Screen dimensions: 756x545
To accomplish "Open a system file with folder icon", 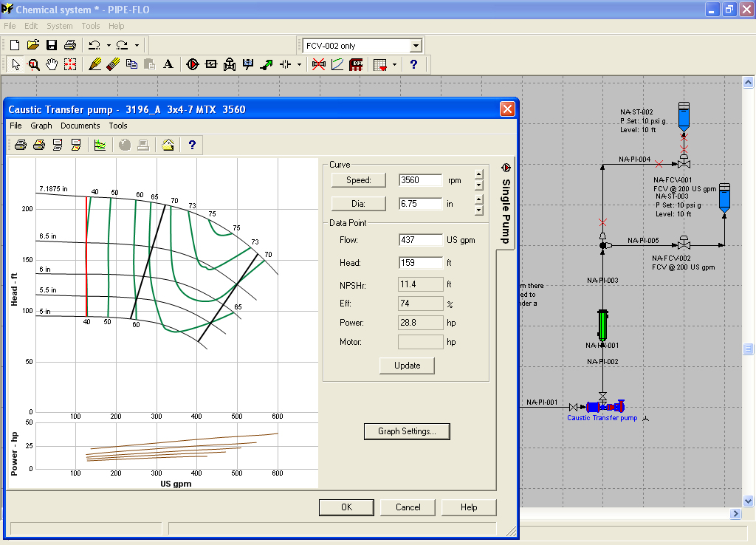I will point(33,45).
